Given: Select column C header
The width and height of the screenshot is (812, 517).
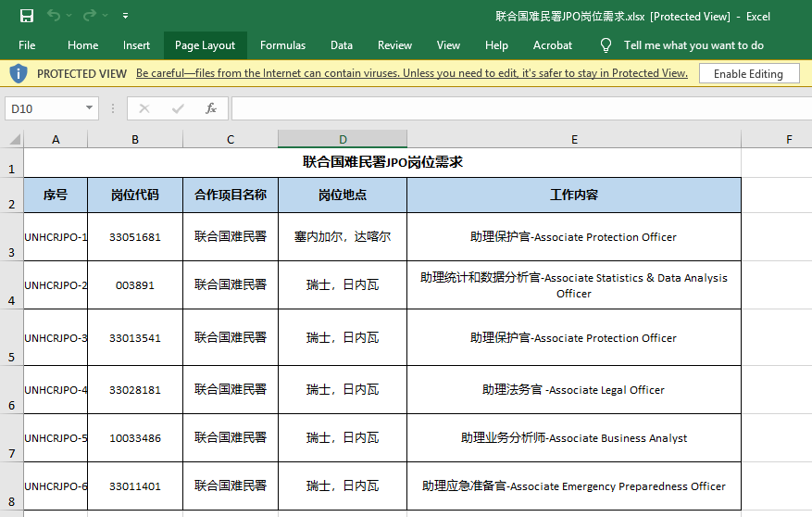Looking at the screenshot, I should coord(231,139).
